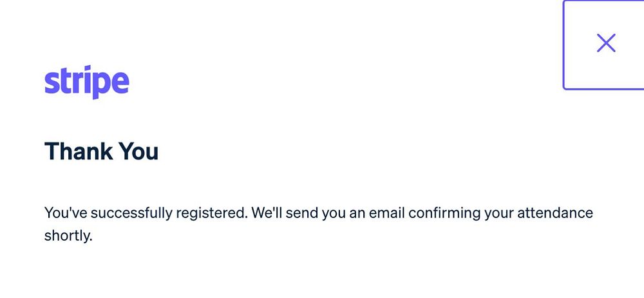644x298 pixels.
Task: Click the successfully registered confirmation message
Action: (318, 213)
